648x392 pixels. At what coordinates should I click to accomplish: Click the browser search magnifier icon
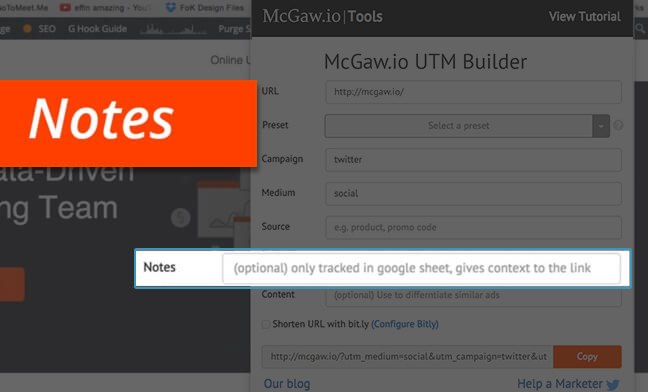640,29
